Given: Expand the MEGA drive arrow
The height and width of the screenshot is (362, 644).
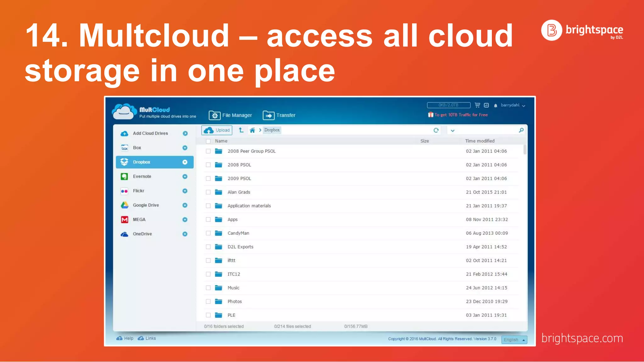Looking at the screenshot, I should tap(185, 220).
